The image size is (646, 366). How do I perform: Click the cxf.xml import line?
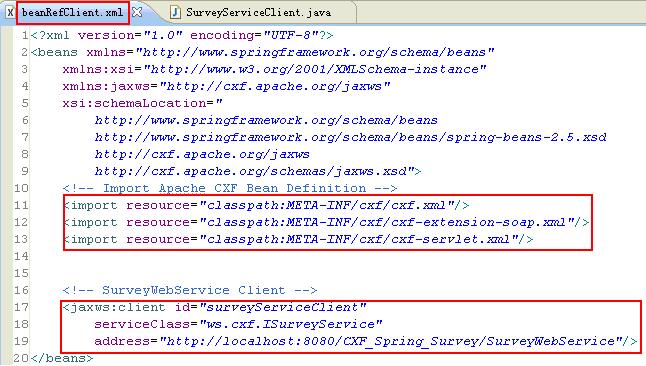(x=266, y=205)
